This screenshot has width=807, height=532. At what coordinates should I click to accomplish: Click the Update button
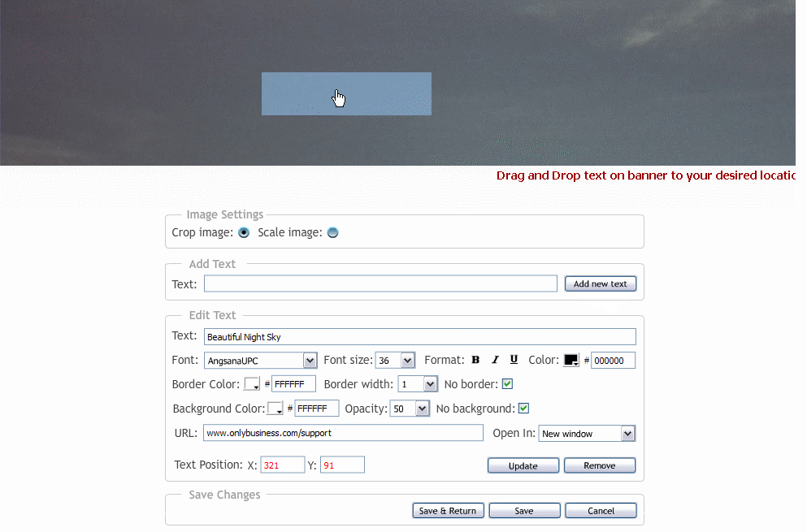point(523,465)
